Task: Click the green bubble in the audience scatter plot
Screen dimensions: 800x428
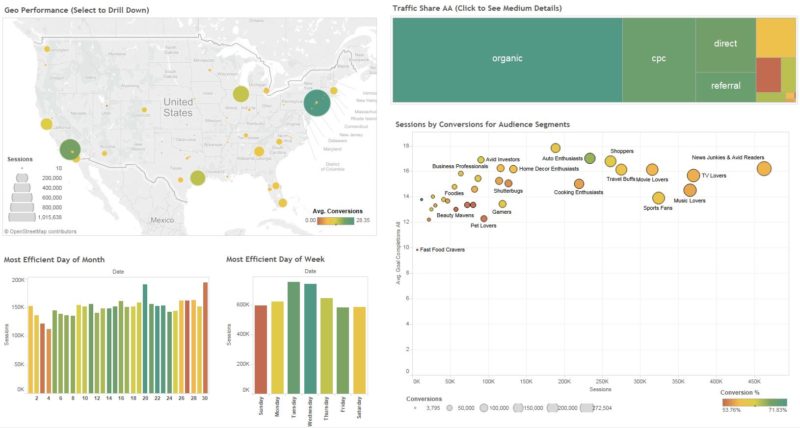Action: pyautogui.click(x=590, y=159)
